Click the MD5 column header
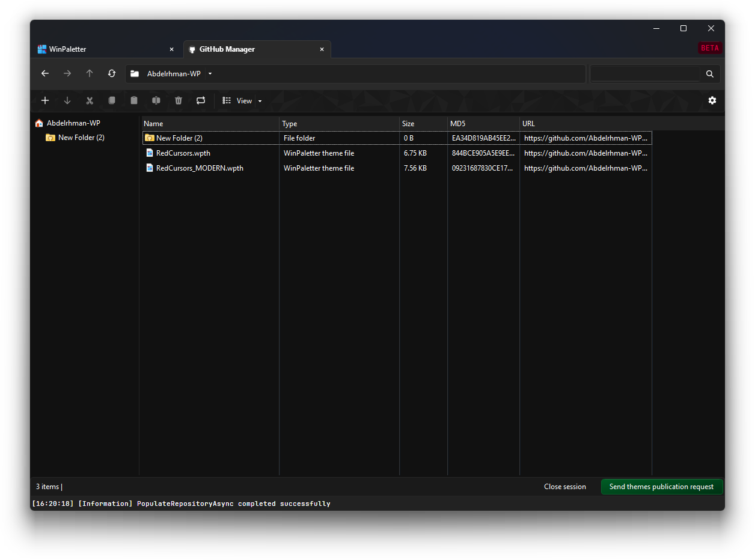The height and width of the screenshot is (560, 755). 484,123
